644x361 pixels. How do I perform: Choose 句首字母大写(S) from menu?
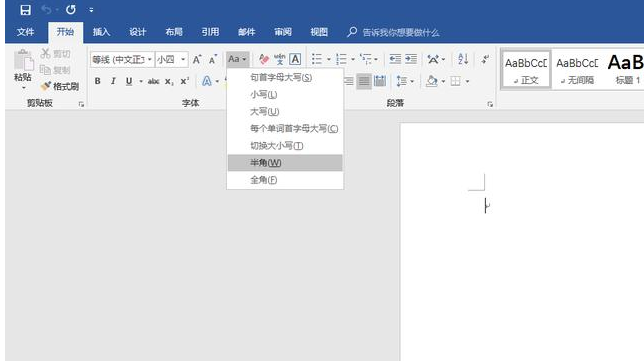click(x=285, y=77)
